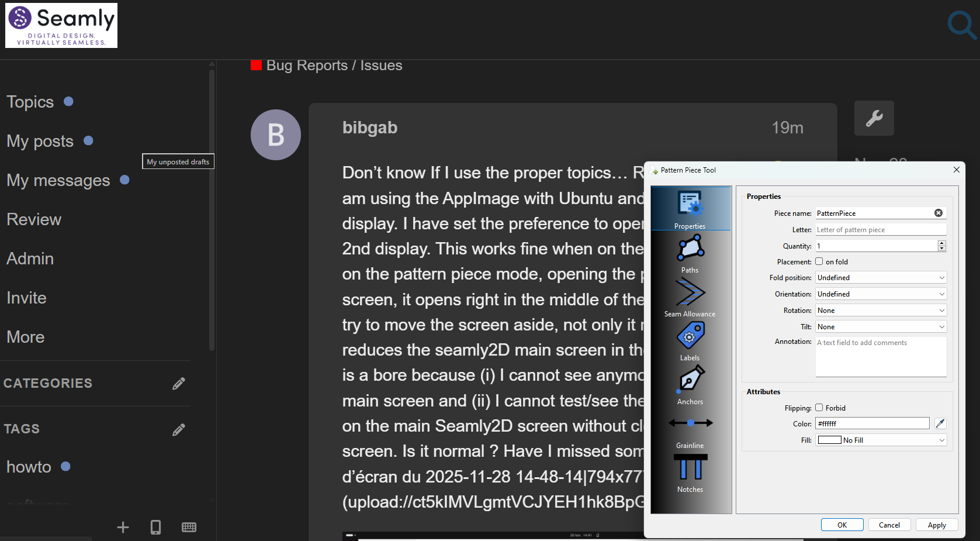Viewport: 980px width, 541px height.
Task: Select the Anchors pen icon
Action: tap(690, 380)
